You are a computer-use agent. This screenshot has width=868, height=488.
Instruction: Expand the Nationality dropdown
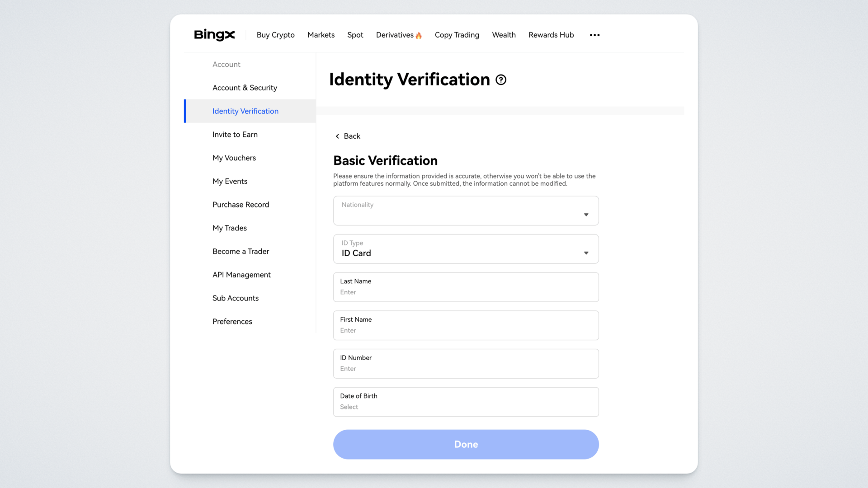[466, 211]
